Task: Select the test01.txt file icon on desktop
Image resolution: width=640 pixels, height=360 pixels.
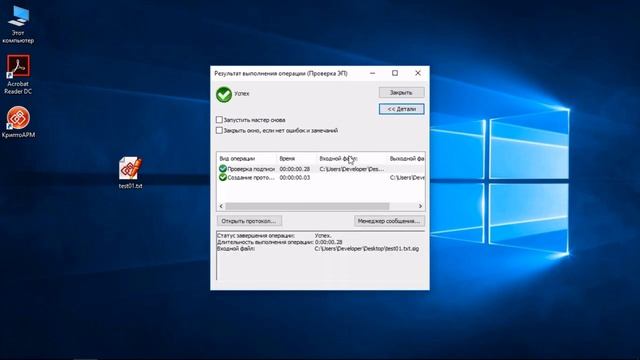Action: pyautogui.click(x=130, y=172)
